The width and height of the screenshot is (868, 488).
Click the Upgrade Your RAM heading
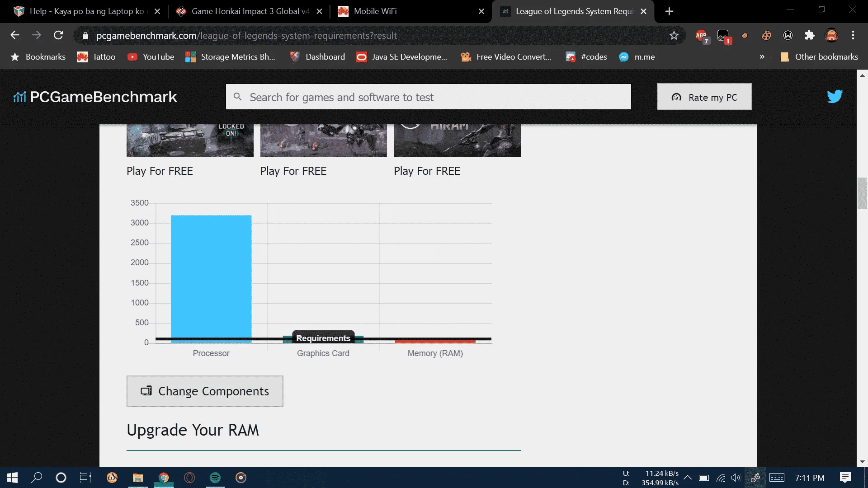[x=193, y=430]
